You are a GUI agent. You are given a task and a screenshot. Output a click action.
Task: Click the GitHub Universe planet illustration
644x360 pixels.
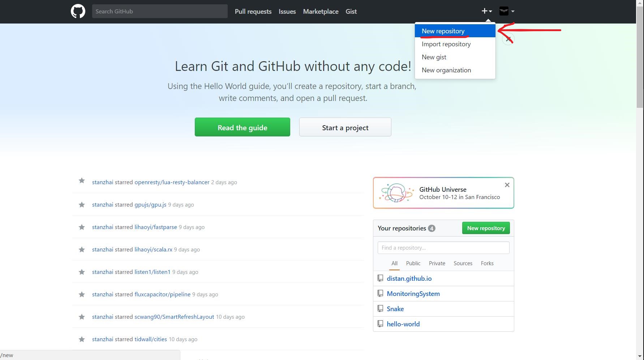point(396,192)
